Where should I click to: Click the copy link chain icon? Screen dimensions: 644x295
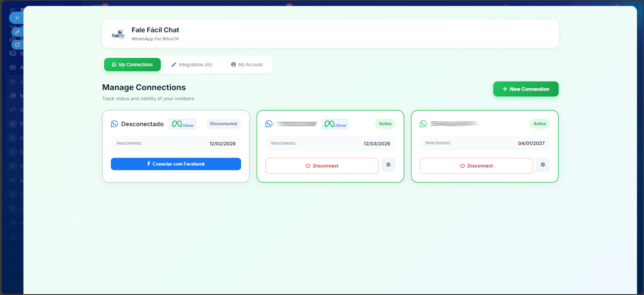17,32
